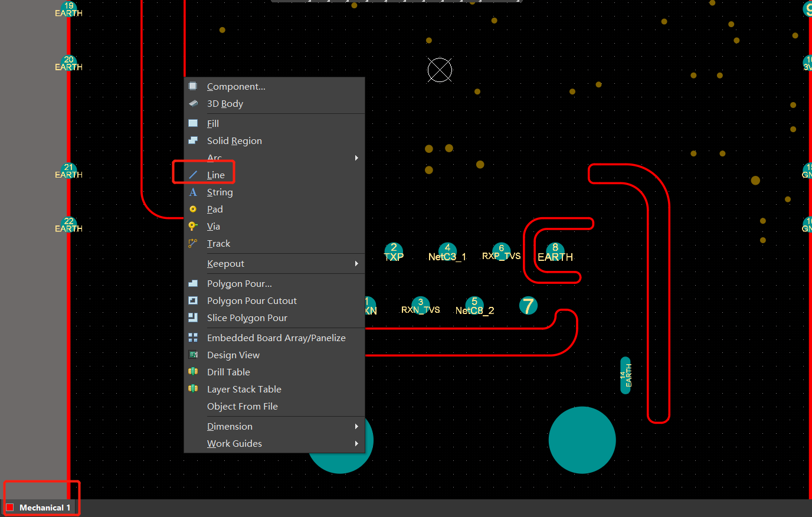This screenshot has width=812, height=517.
Task: Click the Slice Polygon Pour icon
Action: (x=193, y=318)
